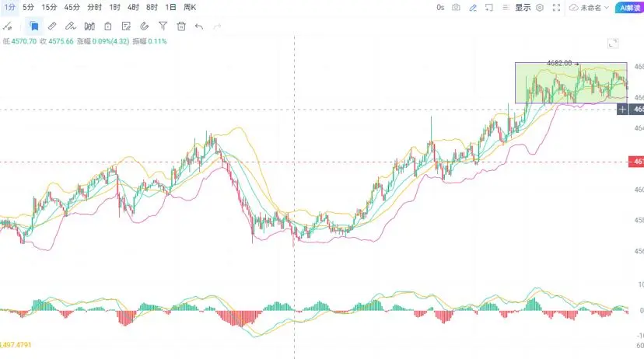Click the cloud save icon

(x=574, y=8)
